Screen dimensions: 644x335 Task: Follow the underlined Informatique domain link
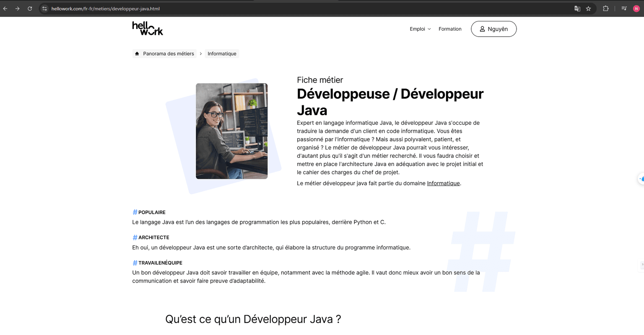(443, 183)
